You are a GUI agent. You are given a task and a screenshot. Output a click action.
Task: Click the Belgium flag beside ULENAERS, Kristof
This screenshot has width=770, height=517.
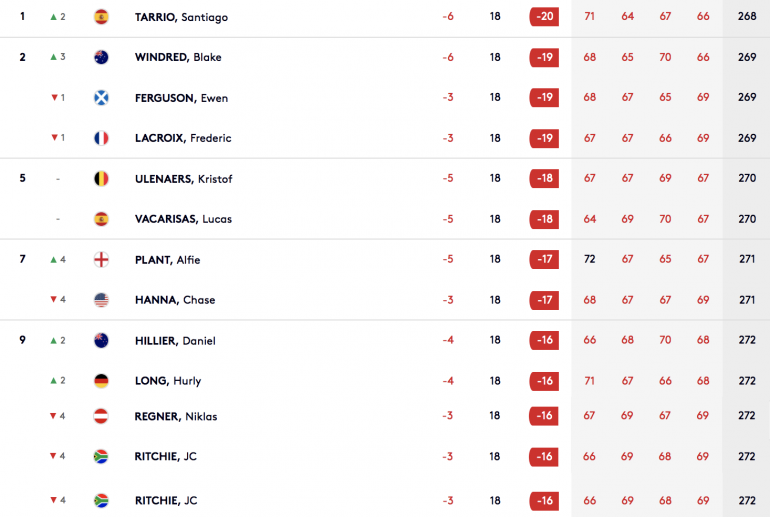(101, 179)
